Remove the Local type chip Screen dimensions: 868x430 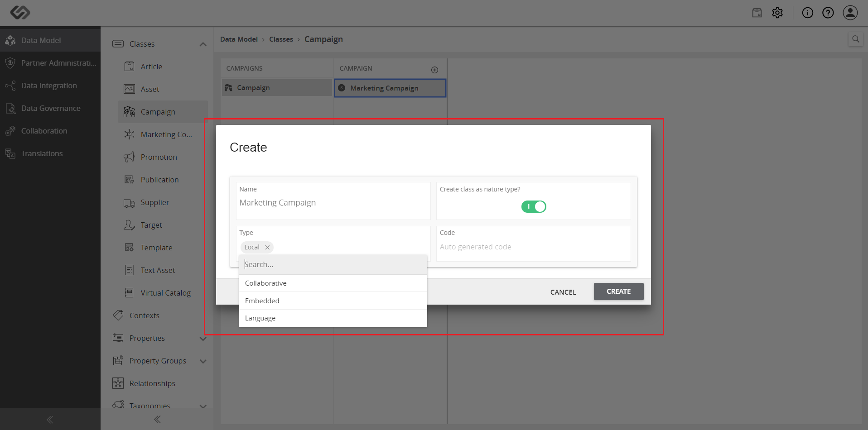[x=267, y=247]
